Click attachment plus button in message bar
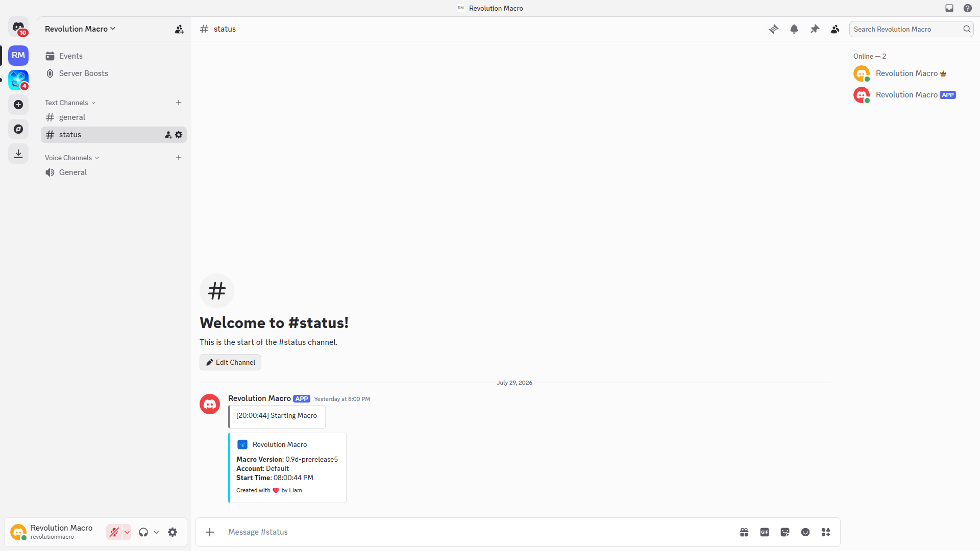This screenshot has height=551, width=980. pos(210,532)
